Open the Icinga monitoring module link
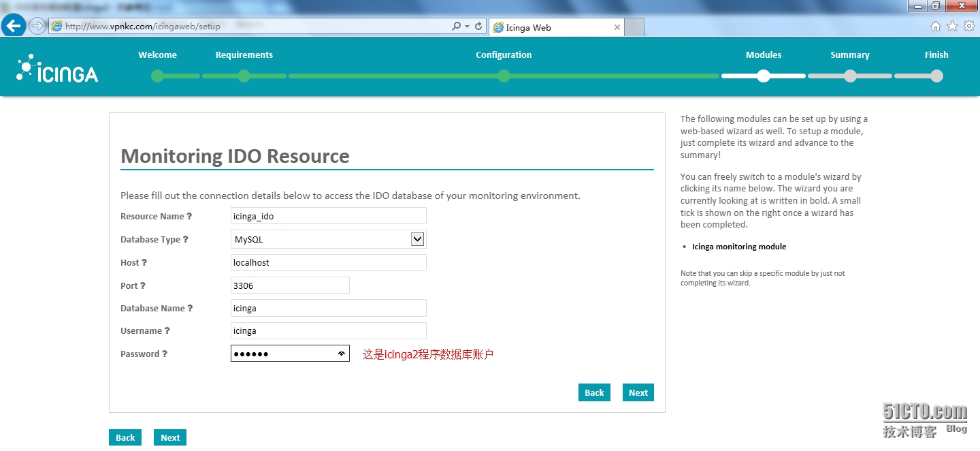This screenshot has width=980, height=451. [739, 247]
